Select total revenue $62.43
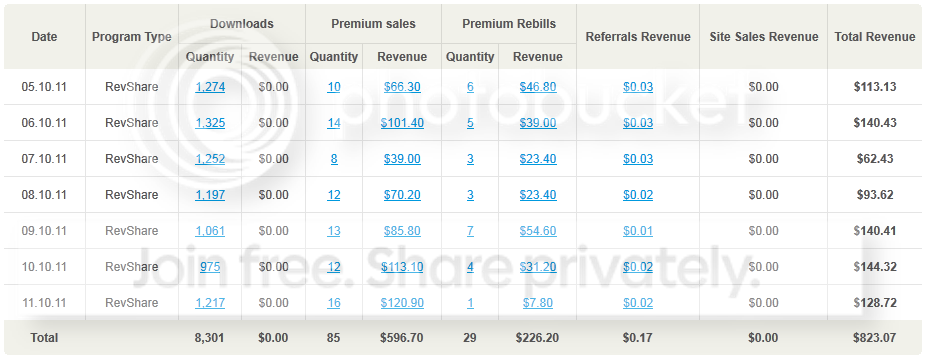Viewport: 928px width, 360px height. coord(875,159)
